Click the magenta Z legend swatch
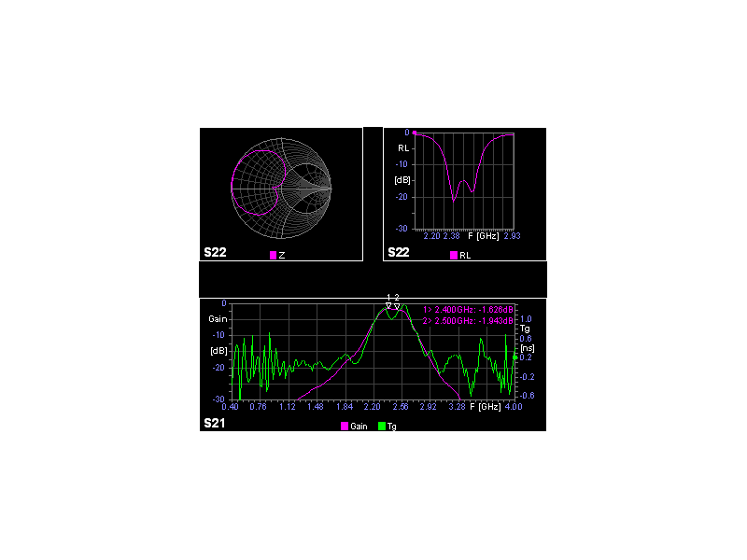 (273, 255)
